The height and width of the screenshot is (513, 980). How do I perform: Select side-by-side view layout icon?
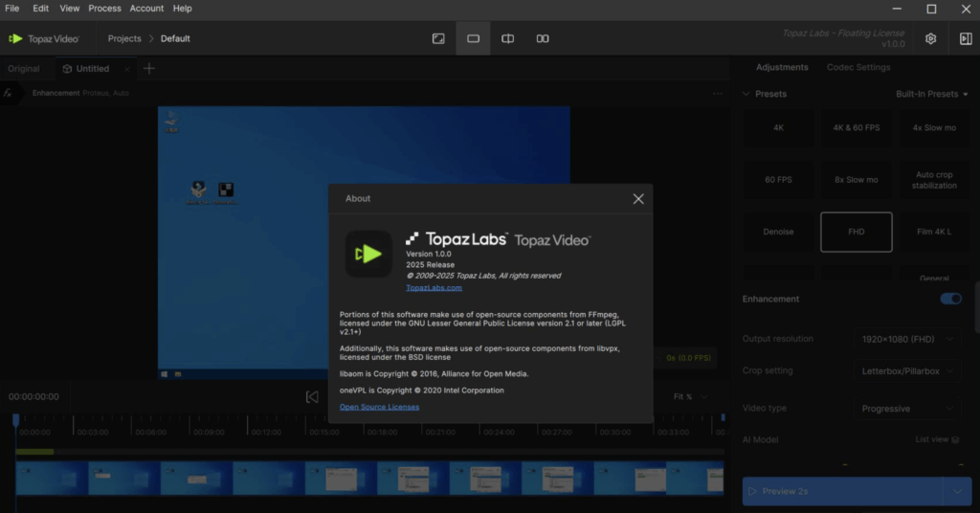[543, 38]
